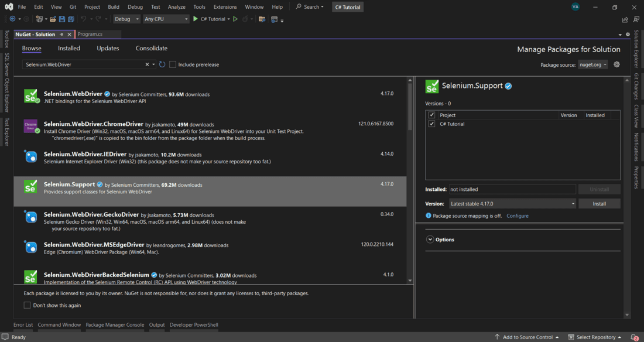
Task: Click the Configure link
Action: tap(518, 216)
